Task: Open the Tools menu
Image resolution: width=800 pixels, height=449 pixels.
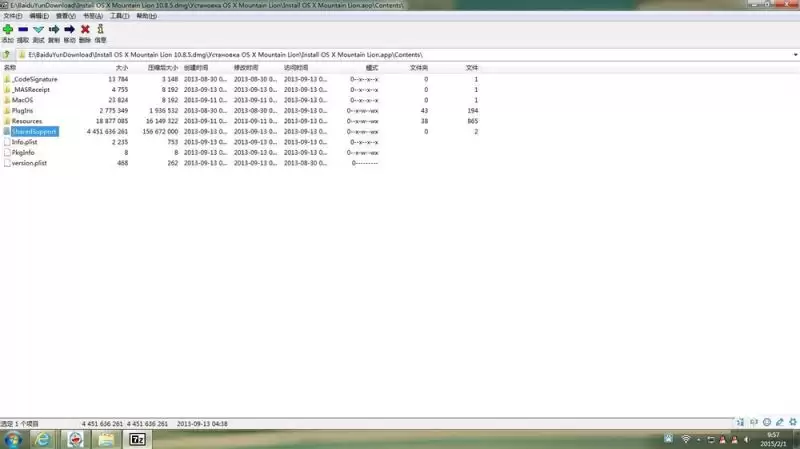Action: [x=119, y=16]
